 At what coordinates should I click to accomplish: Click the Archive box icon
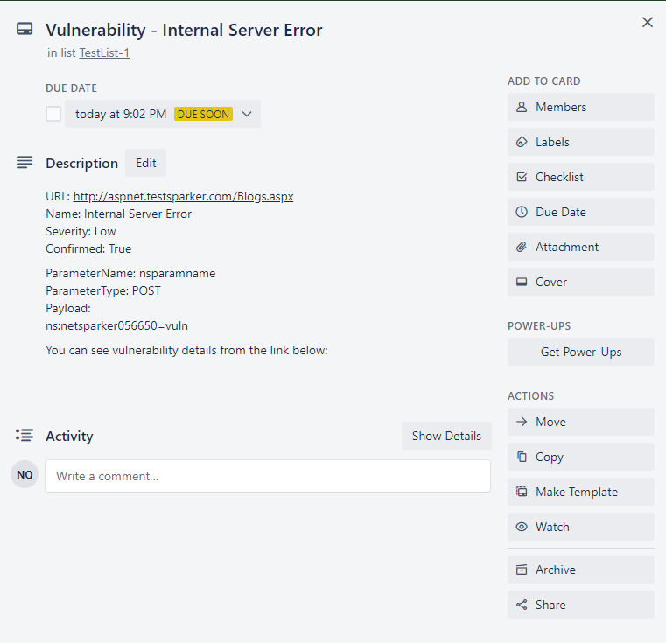[522, 570]
